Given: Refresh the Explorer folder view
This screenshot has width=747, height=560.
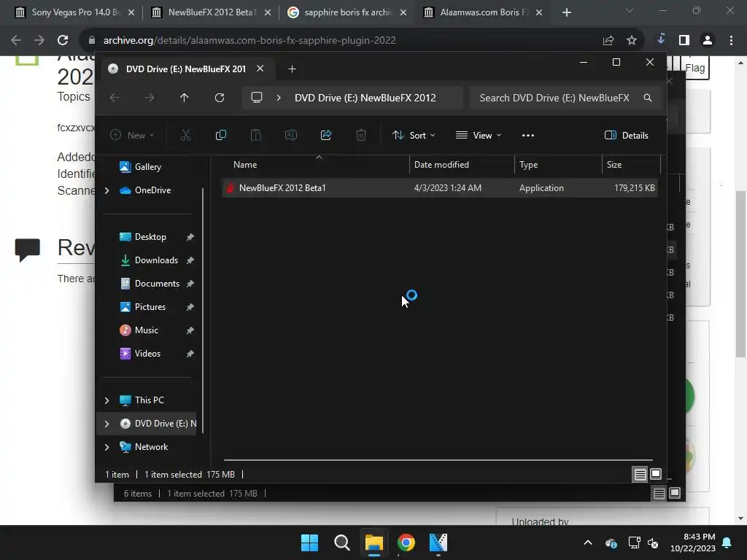Looking at the screenshot, I should tap(219, 98).
